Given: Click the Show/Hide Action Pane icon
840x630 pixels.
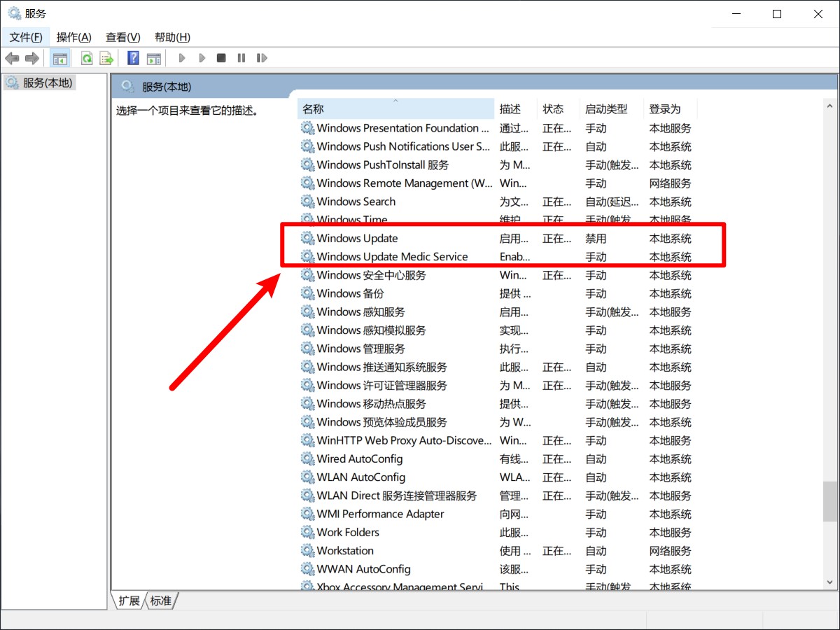Looking at the screenshot, I should (154, 57).
